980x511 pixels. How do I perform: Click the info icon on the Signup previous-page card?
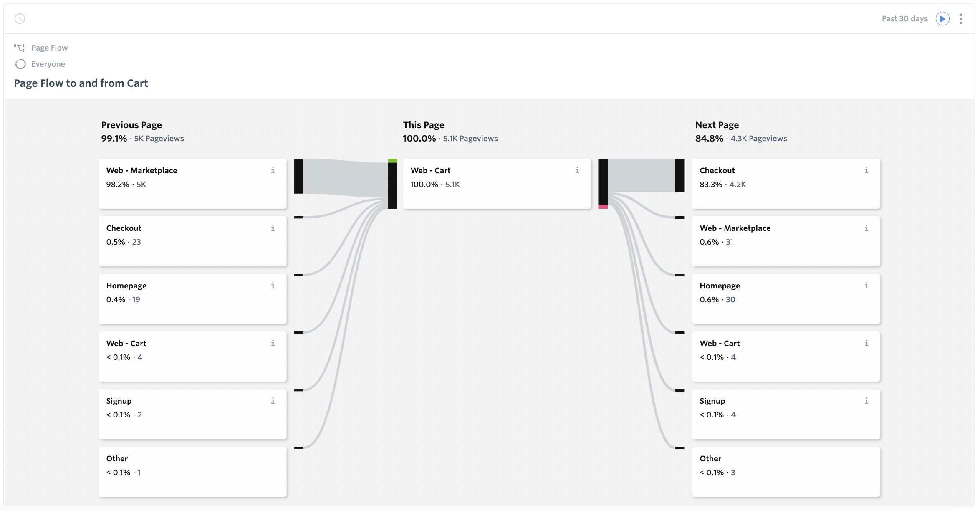click(273, 401)
